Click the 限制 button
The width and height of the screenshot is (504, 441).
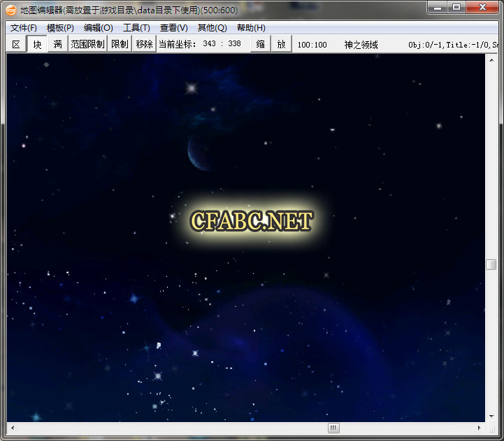(x=120, y=44)
